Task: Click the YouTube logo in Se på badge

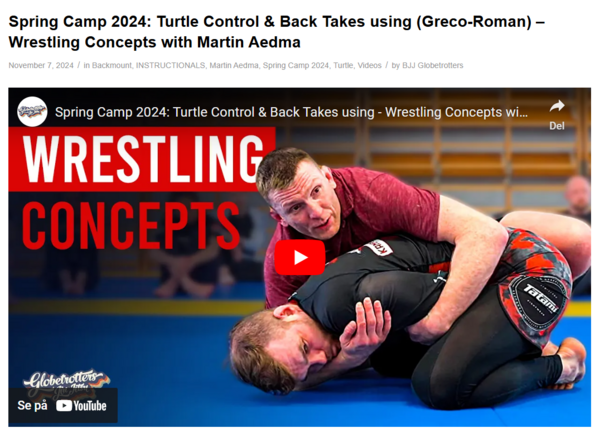Action: 81,406
